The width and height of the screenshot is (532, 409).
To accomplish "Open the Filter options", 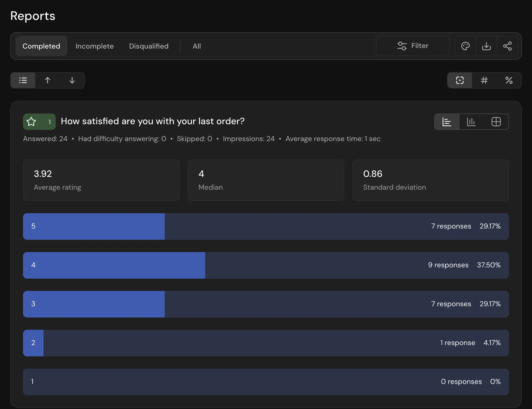I will (x=413, y=46).
